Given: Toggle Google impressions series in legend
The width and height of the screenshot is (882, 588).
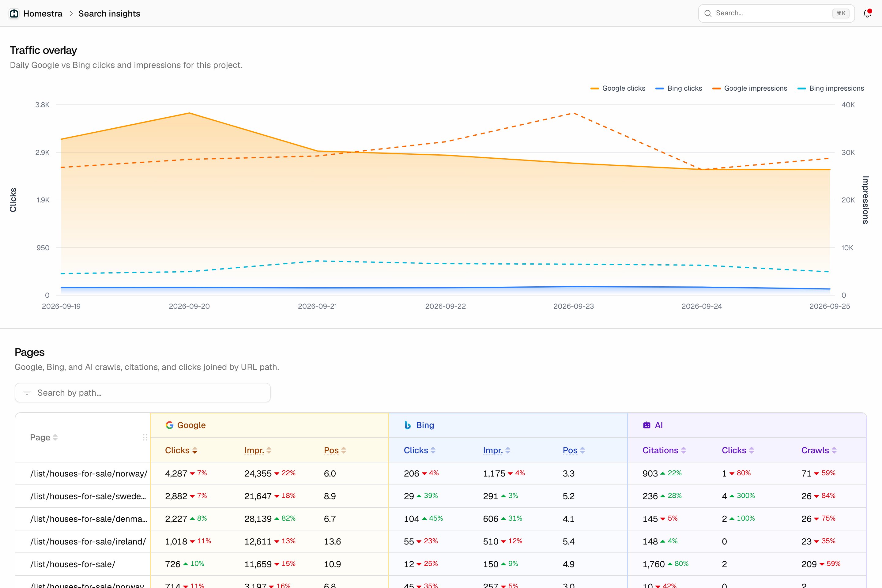Looking at the screenshot, I should [749, 88].
